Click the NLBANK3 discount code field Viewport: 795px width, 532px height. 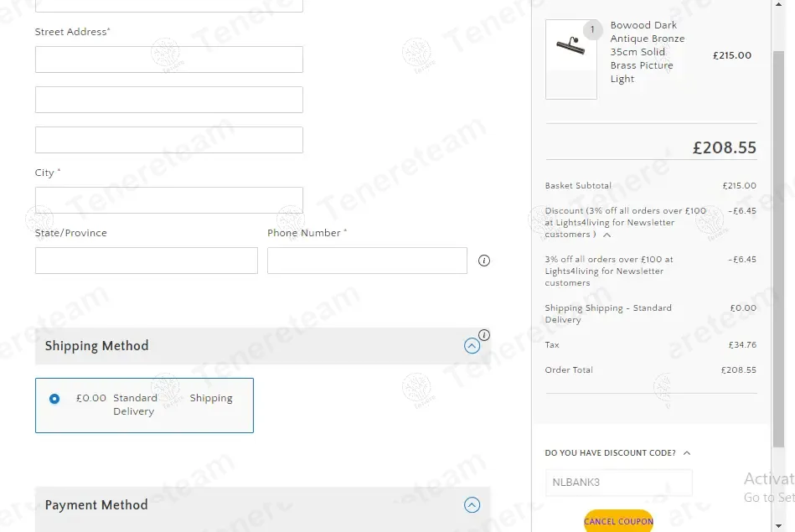point(618,483)
